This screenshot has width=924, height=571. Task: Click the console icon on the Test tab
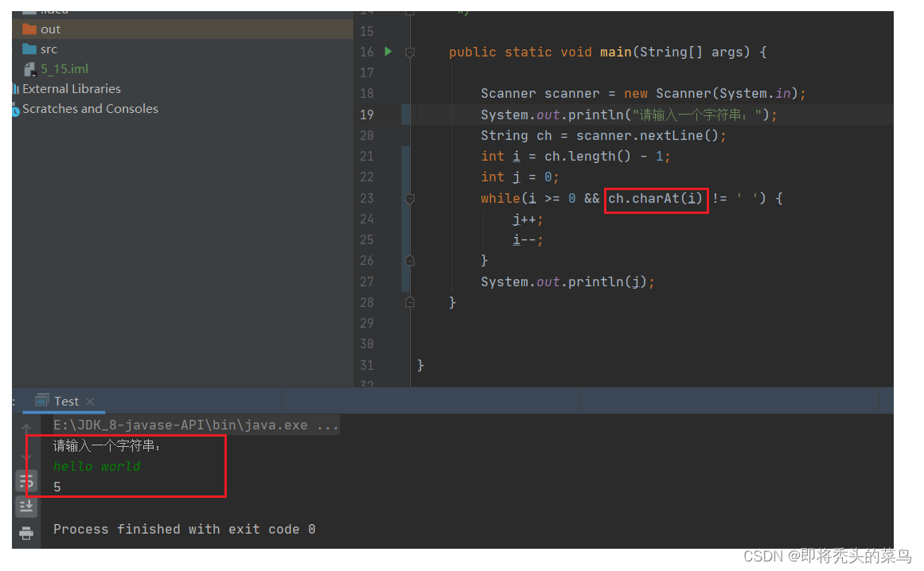pyautogui.click(x=41, y=400)
